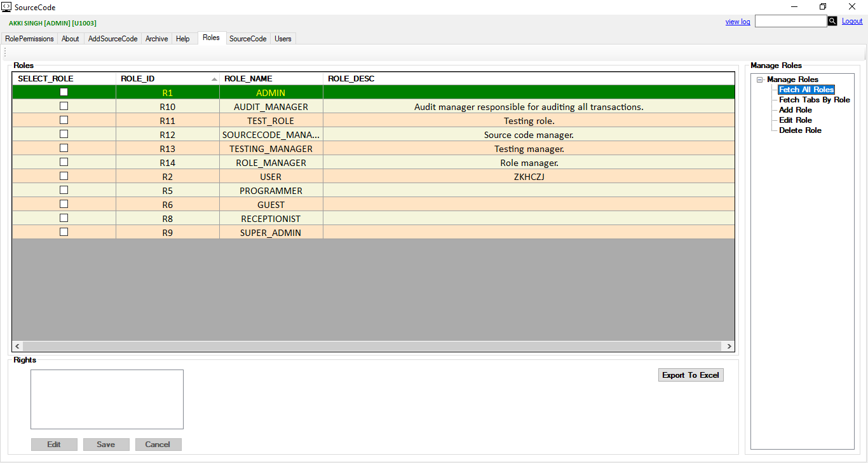Click the AKKI SINGH [ADMIN] user label
This screenshot has height=463, width=868.
[x=53, y=23]
